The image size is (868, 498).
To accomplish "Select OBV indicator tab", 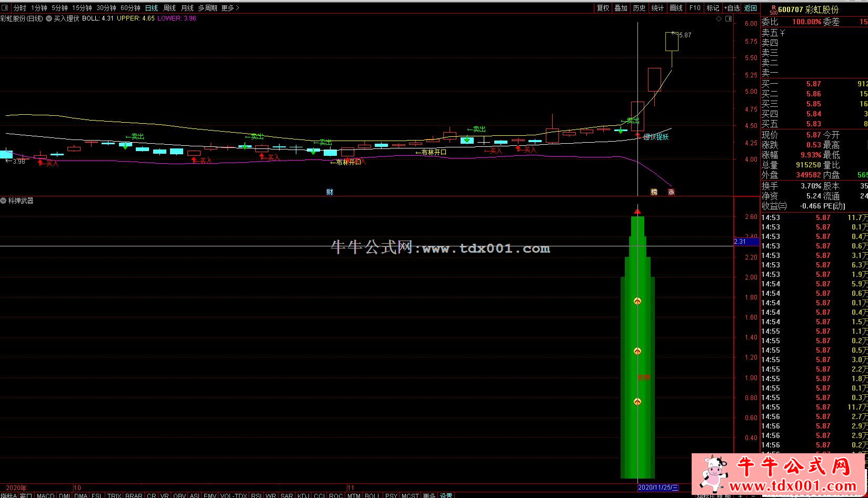I will [179, 495].
